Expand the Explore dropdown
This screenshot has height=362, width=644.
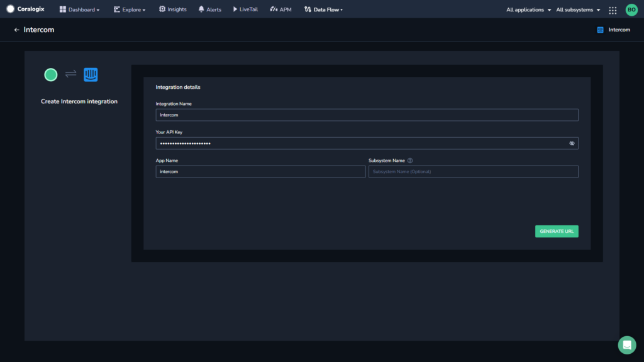(x=130, y=9)
